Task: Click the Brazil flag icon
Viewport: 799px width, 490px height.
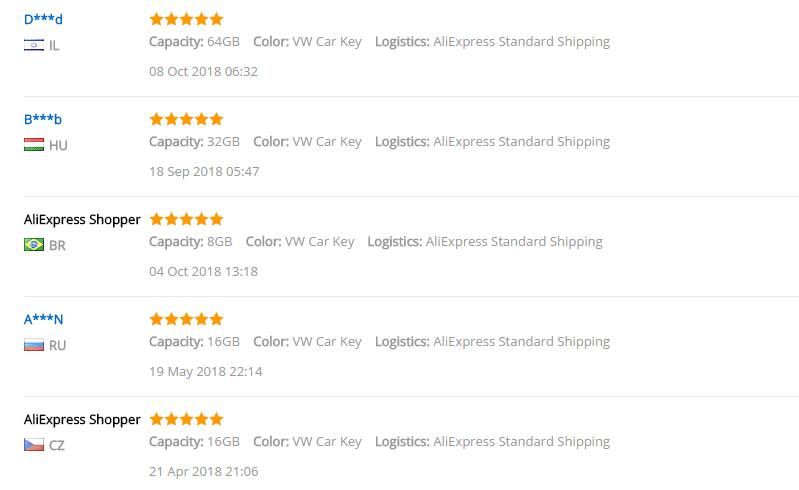Action: [x=34, y=245]
